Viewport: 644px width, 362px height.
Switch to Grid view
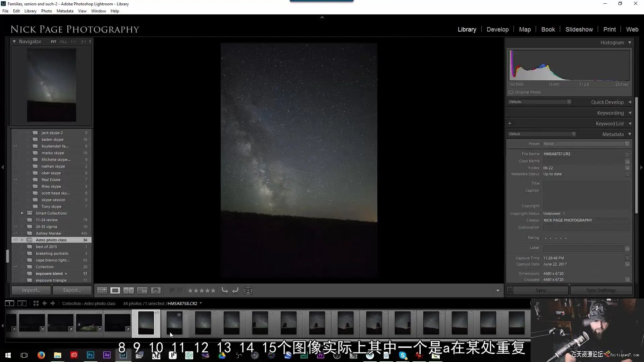102,291
